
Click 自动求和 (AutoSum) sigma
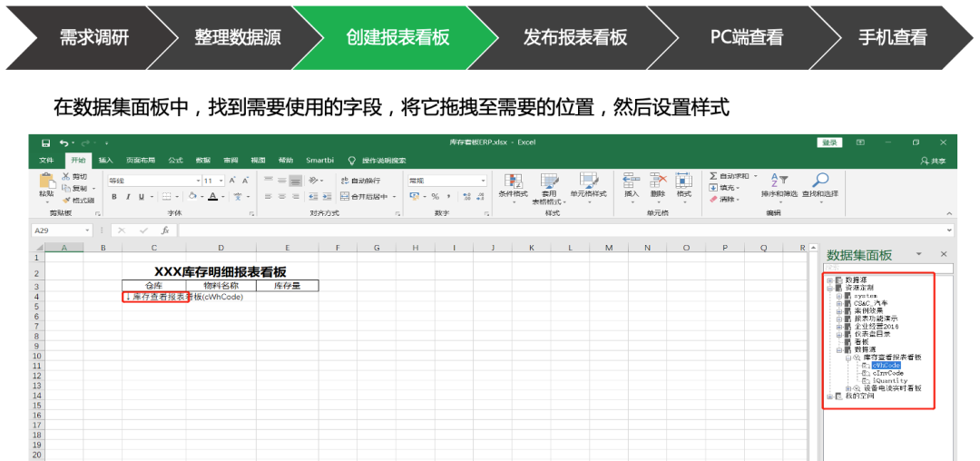pos(713,177)
